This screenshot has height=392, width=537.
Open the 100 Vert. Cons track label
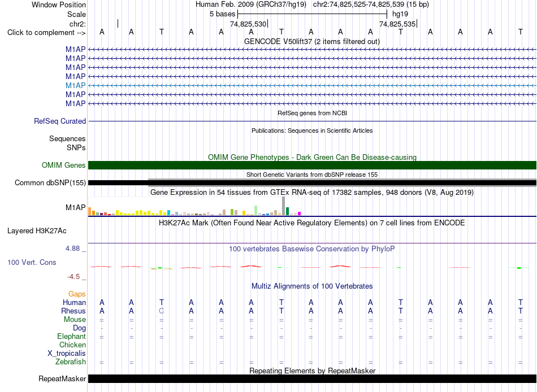32,263
